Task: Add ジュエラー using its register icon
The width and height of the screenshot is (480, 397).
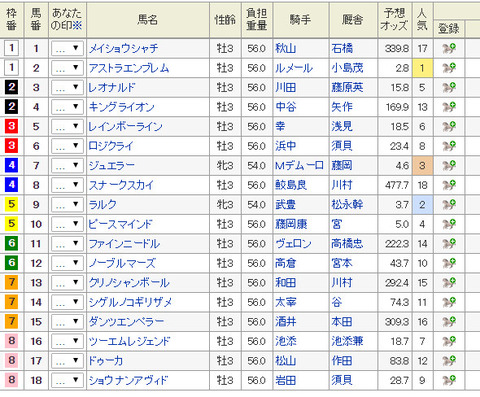Action: tap(449, 165)
